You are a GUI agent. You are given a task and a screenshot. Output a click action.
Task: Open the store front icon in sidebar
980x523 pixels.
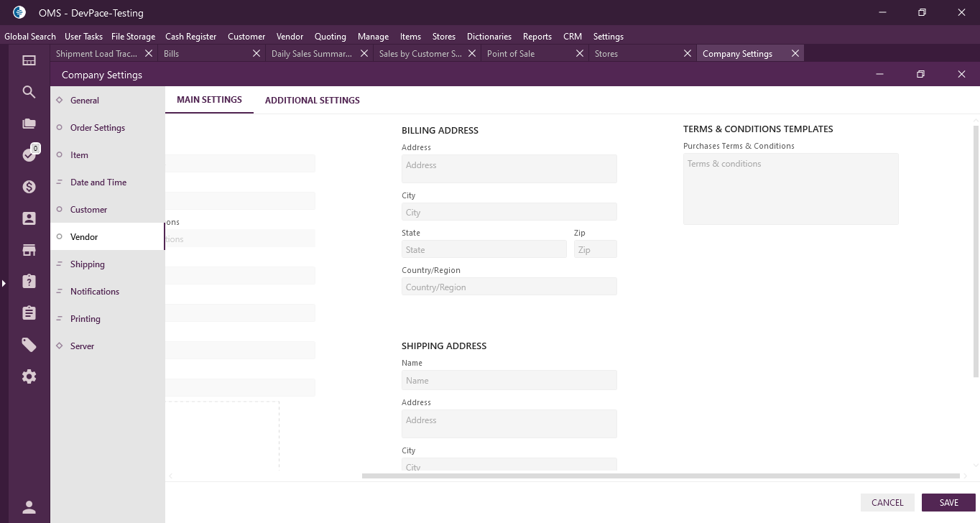(29, 250)
